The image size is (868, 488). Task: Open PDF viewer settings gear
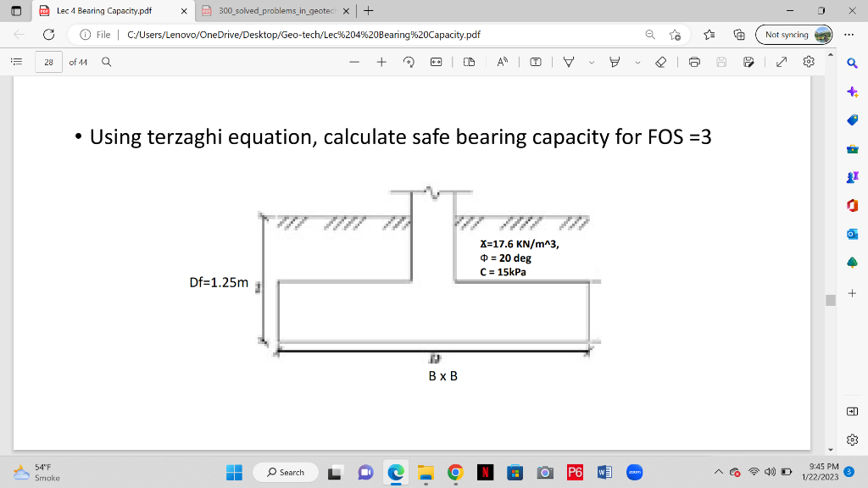tap(808, 62)
